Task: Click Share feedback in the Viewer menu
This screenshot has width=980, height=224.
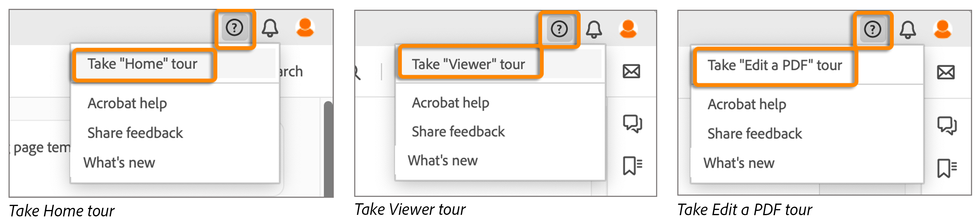Action: [458, 131]
